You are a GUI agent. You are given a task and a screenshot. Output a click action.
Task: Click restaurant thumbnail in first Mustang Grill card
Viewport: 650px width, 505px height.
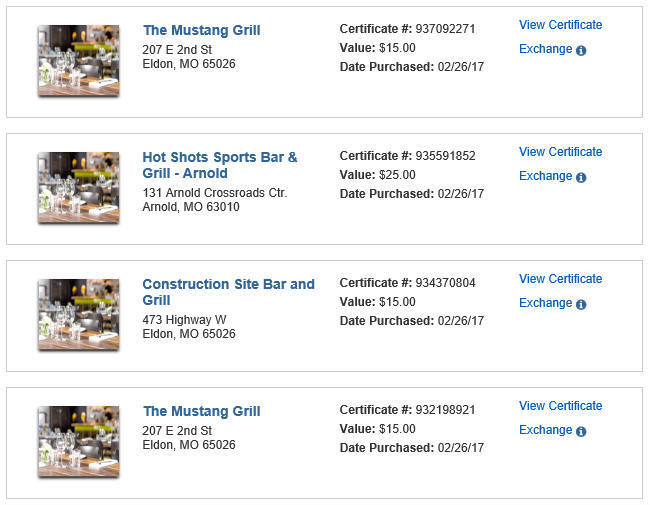click(79, 61)
